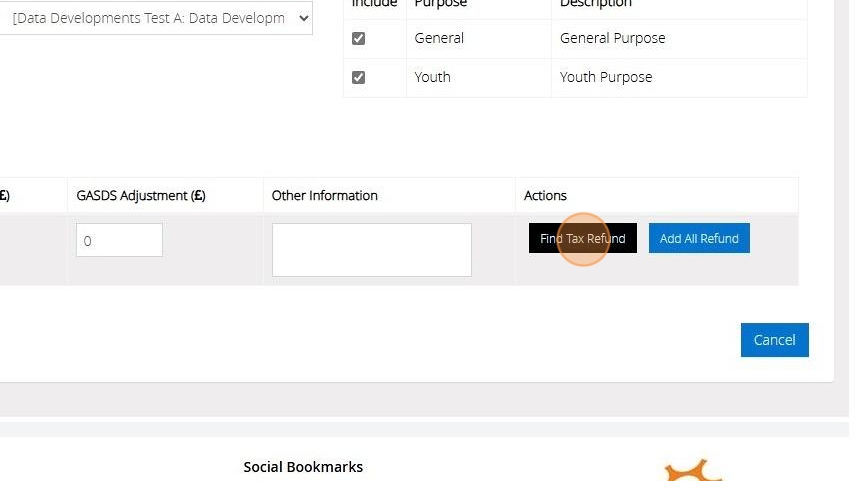This screenshot has width=860, height=481.
Task: Click the Include column header
Action: (x=374, y=4)
